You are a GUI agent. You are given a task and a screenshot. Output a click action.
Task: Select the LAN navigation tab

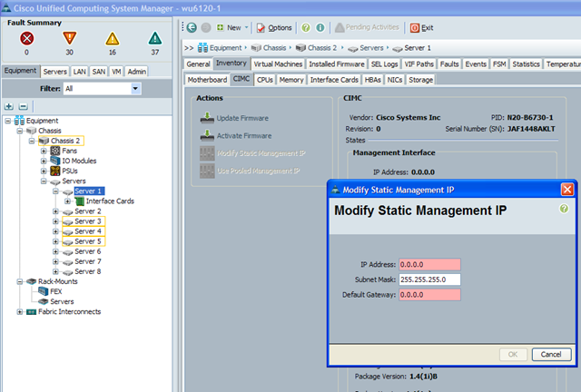click(80, 71)
